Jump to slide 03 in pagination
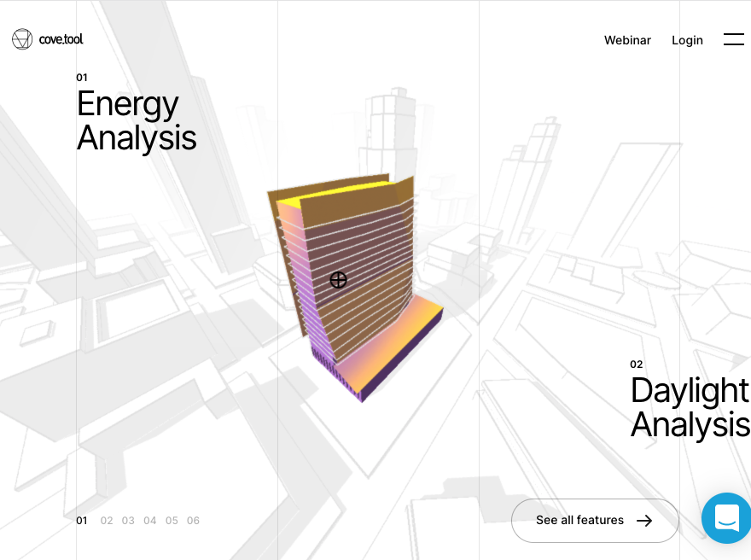 (128, 521)
